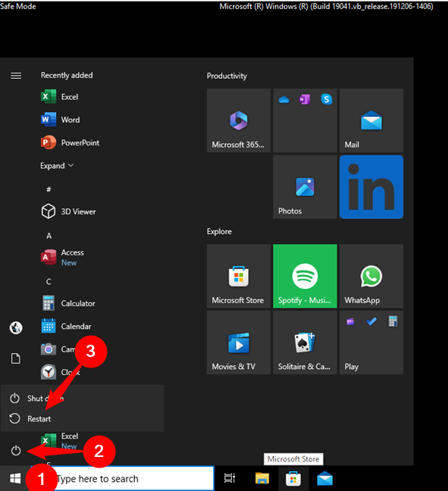The height and width of the screenshot is (491, 448).
Task: Open the Solitaire tile
Action: tap(305, 342)
